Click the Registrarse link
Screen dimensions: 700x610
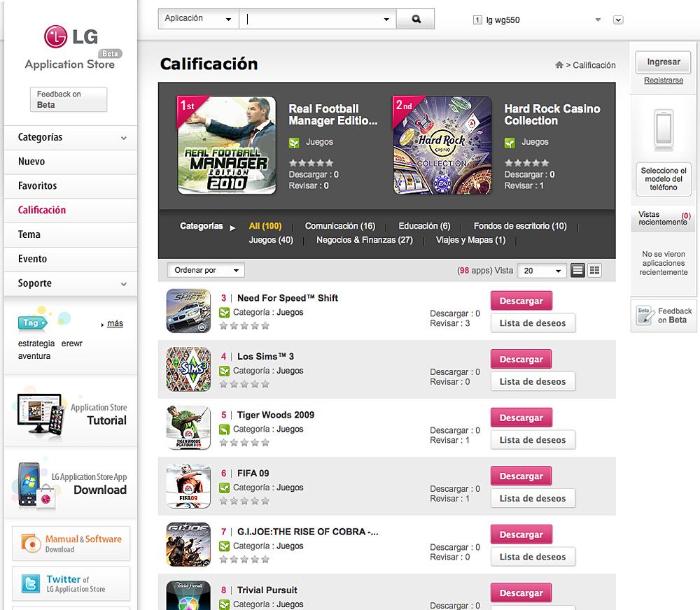pyautogui.click(x=664, y=80)
